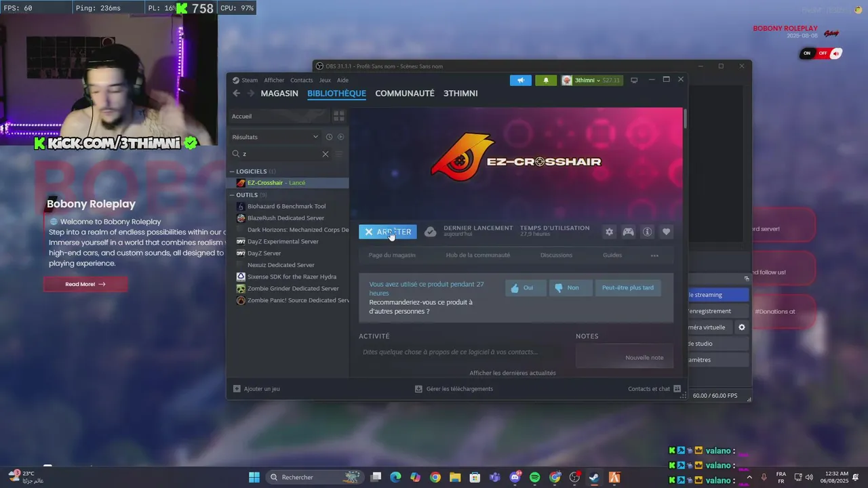
Task: Open the Steam announcements megaphone button
Action: point(521,80)
